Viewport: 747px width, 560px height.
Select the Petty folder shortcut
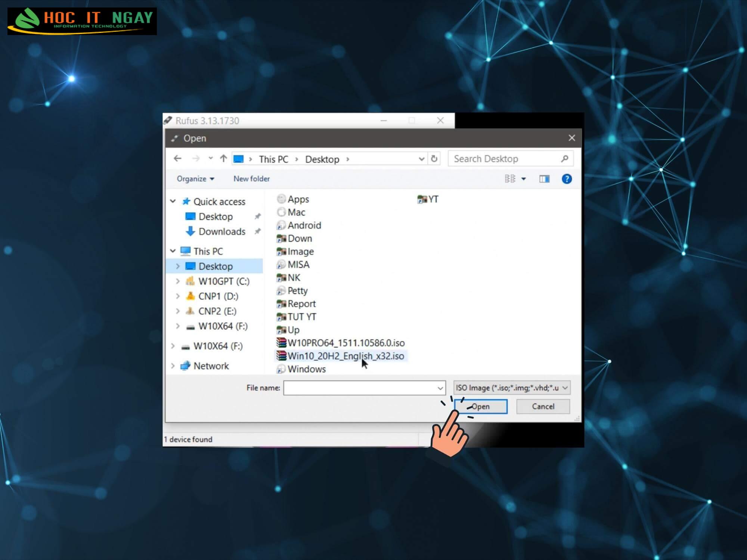pyautogui.click(x=292, y=290)
